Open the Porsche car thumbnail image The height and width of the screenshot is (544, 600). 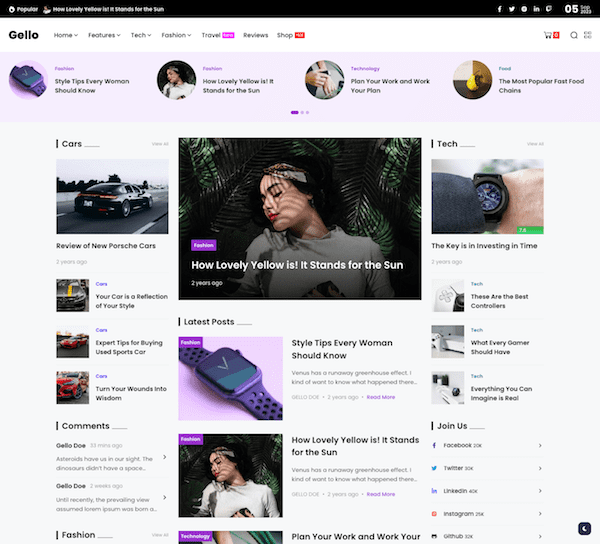point(112,196)
